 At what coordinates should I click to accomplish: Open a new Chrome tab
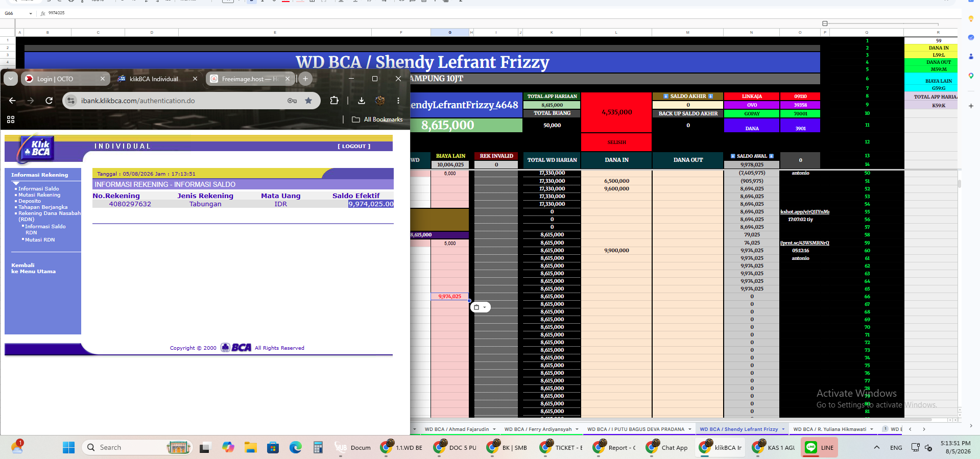305,79
